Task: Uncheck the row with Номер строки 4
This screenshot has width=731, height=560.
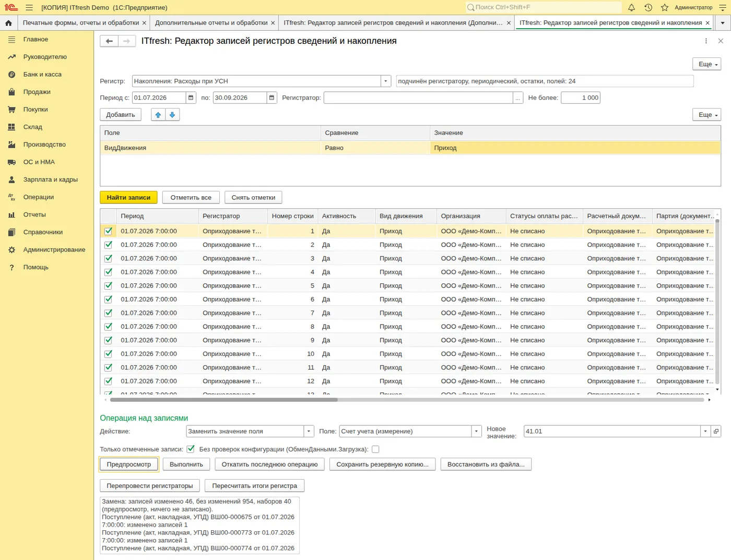Action: pyautogui.click(x=108, y=272)
